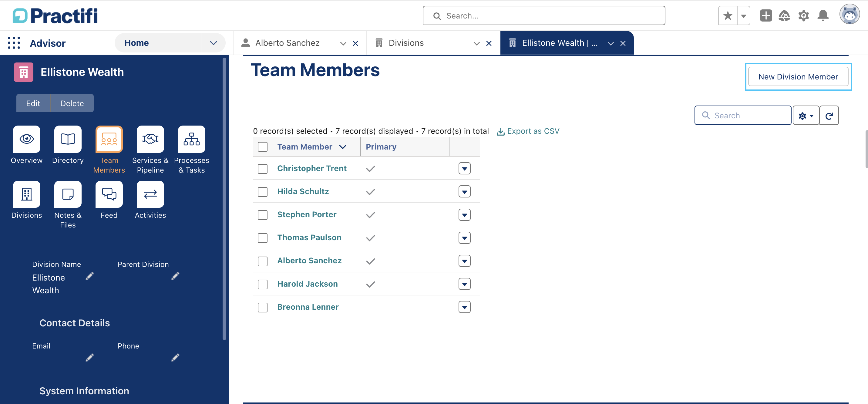Open the Notes & Files icon

[x=68, y=194]
